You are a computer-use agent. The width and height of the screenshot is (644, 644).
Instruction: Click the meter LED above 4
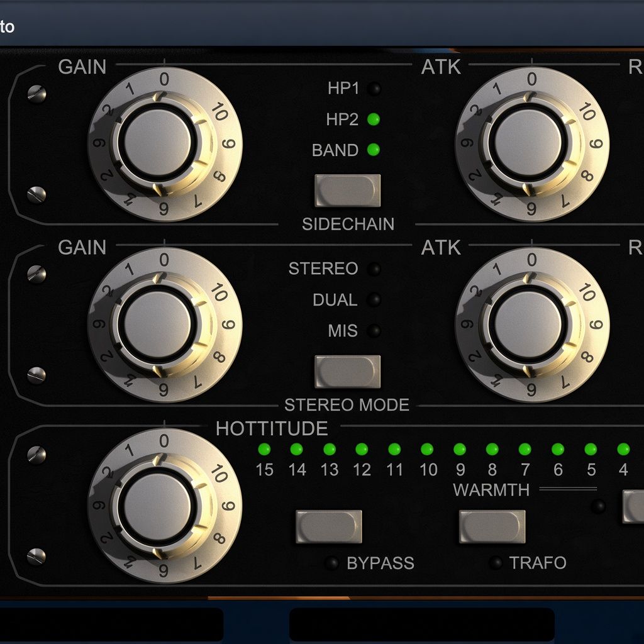tap(623, 449)
